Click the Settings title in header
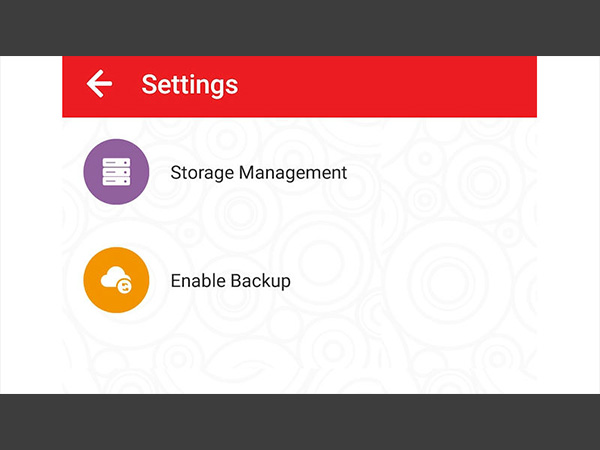The width and height of the screenshot is (600, 450). 190,84
